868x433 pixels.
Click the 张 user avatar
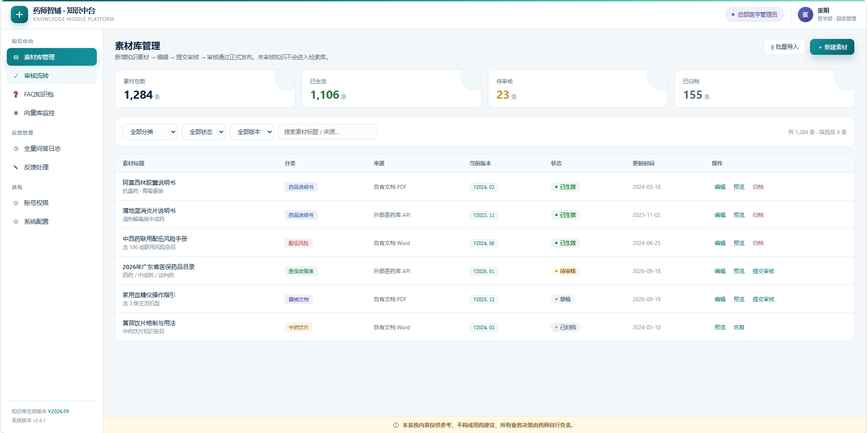pyautogui.click(x=805, y=14)
